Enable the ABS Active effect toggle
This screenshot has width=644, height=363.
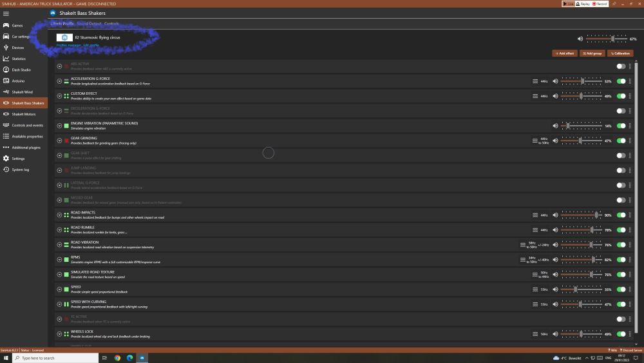(x=621, y=66)
